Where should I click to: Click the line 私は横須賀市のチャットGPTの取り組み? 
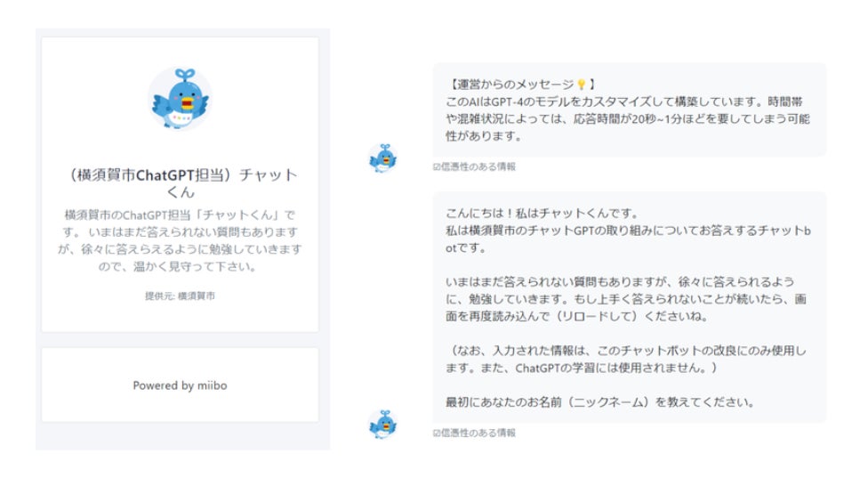[x=628, y=239]
